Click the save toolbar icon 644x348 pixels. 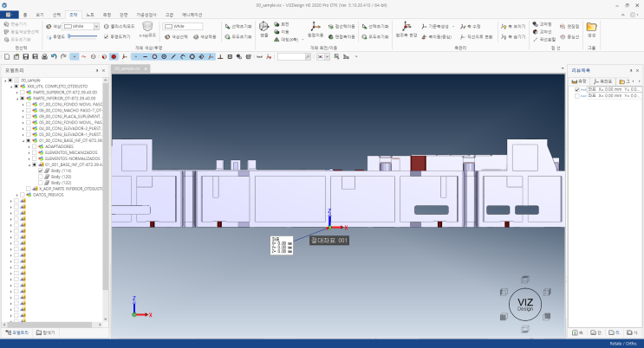coord(26,56)
